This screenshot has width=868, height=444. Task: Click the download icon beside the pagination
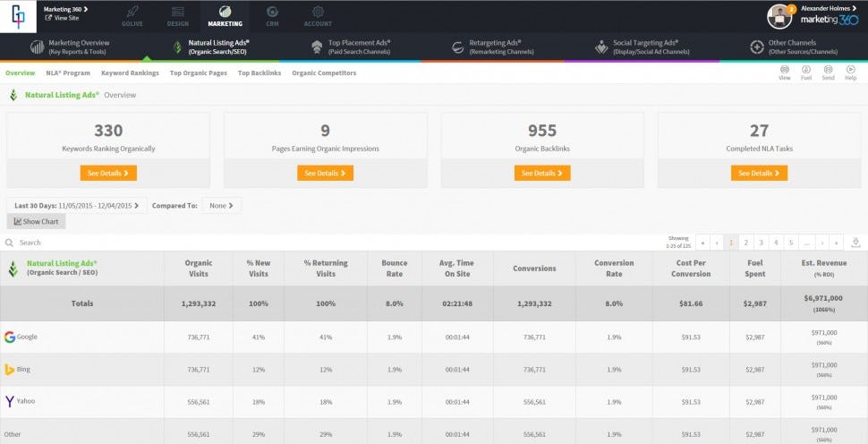855,242
